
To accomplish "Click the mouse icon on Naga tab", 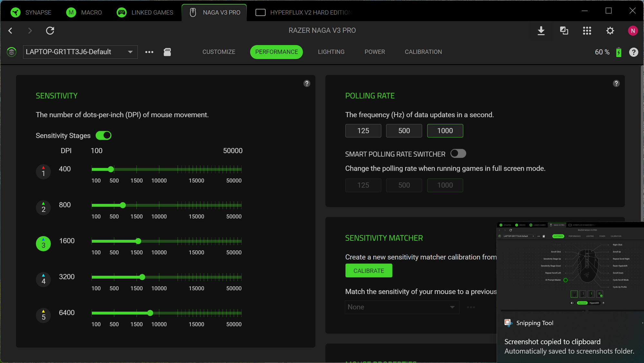I will [x=193, y=13].
